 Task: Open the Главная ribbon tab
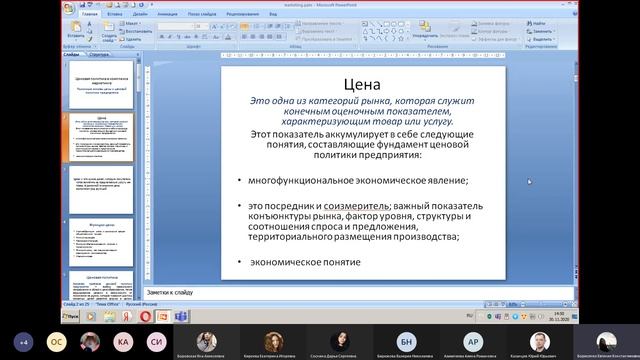coord(89,14)
